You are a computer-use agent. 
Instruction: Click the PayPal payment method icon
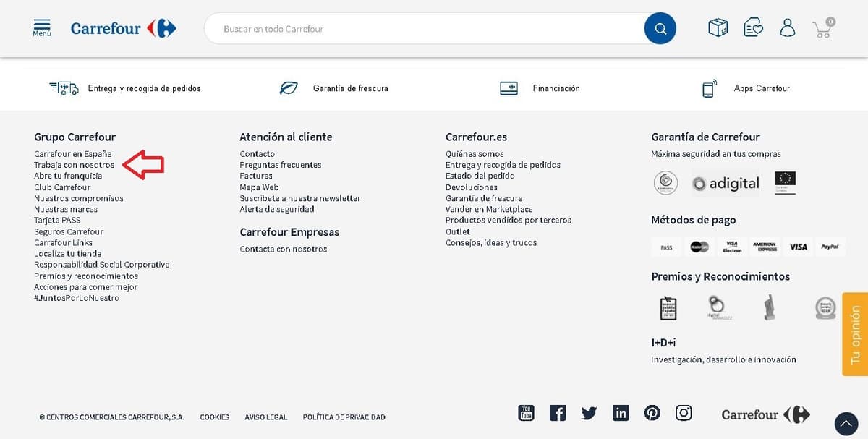(x=830, y=247)
